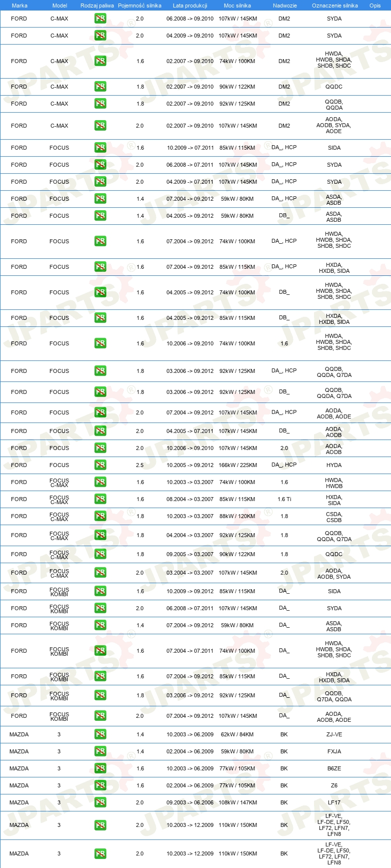Select the '1.6 Ti' body cell
391x868 pixels.
pos(284,499)
